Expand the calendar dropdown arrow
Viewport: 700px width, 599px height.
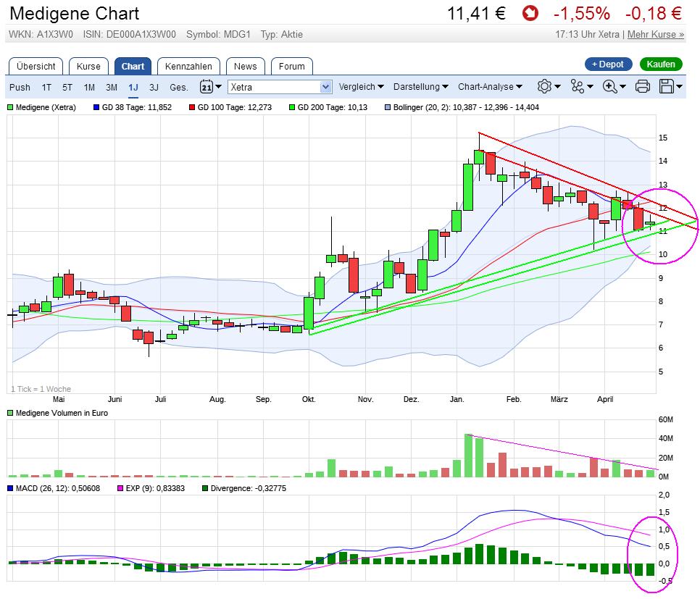tap(218, 86)
